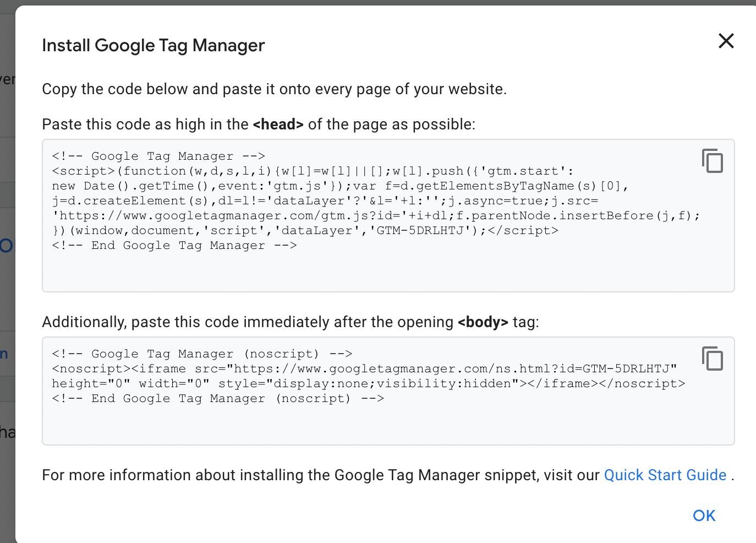Image resolution: width=756 pixels, height=543 pixels.
Task: Click the line starting 'j=d.createElement(s)'
Action: (x=325, y=201)
